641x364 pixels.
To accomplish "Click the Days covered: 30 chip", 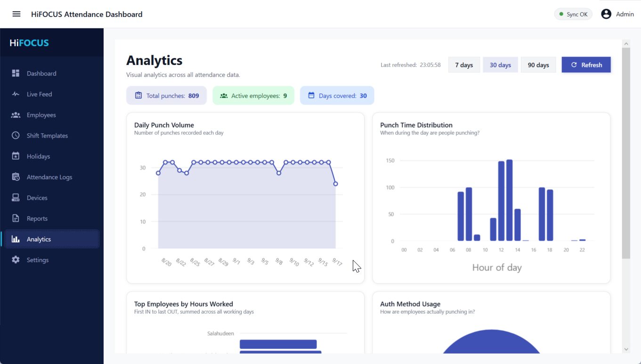I will coord(337,96).
